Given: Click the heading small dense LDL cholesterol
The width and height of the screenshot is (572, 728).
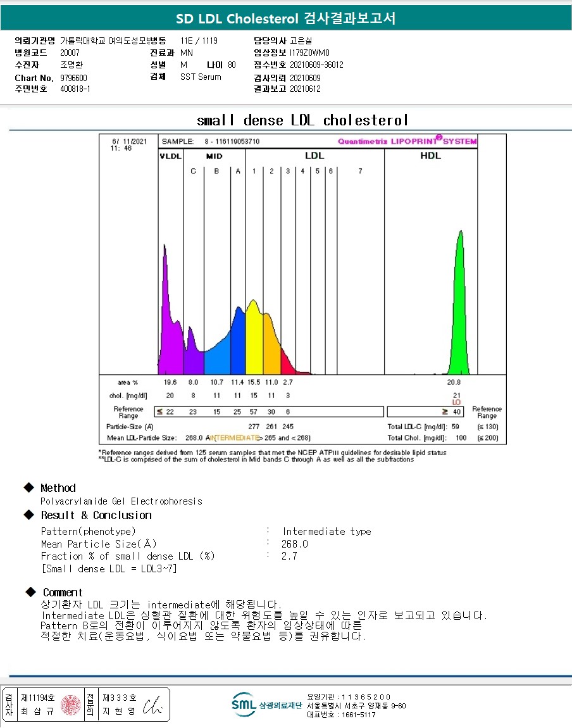Looking at the screenshot, I should (x=302, y=120).
